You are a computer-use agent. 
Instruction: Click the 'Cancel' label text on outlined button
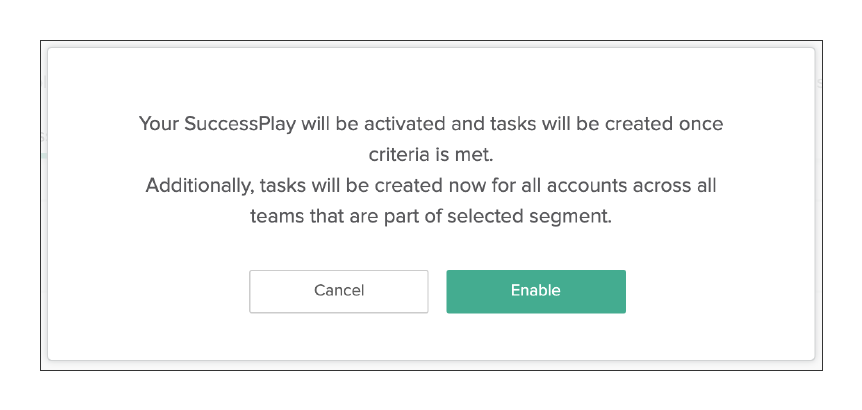click(x=339, y=290)
